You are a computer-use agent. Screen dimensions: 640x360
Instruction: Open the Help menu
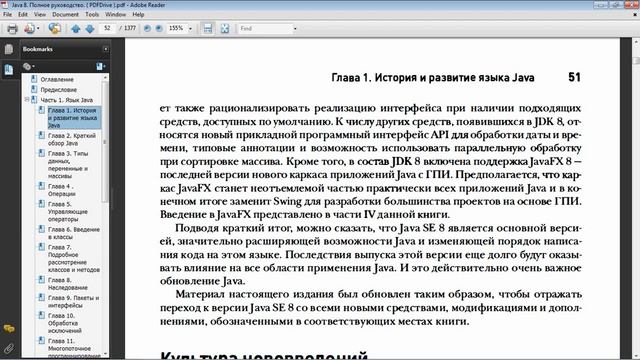click(x=138, y=14)
